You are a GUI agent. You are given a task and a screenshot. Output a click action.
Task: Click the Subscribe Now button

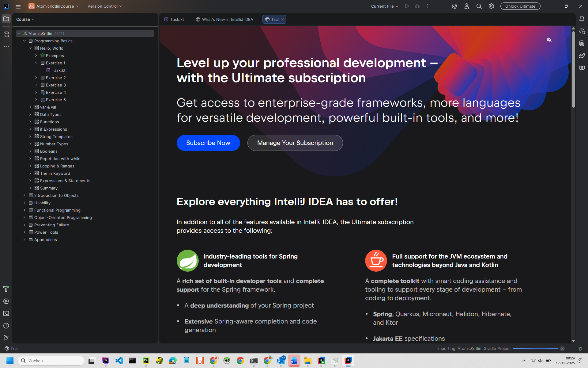tap(208, 143)
